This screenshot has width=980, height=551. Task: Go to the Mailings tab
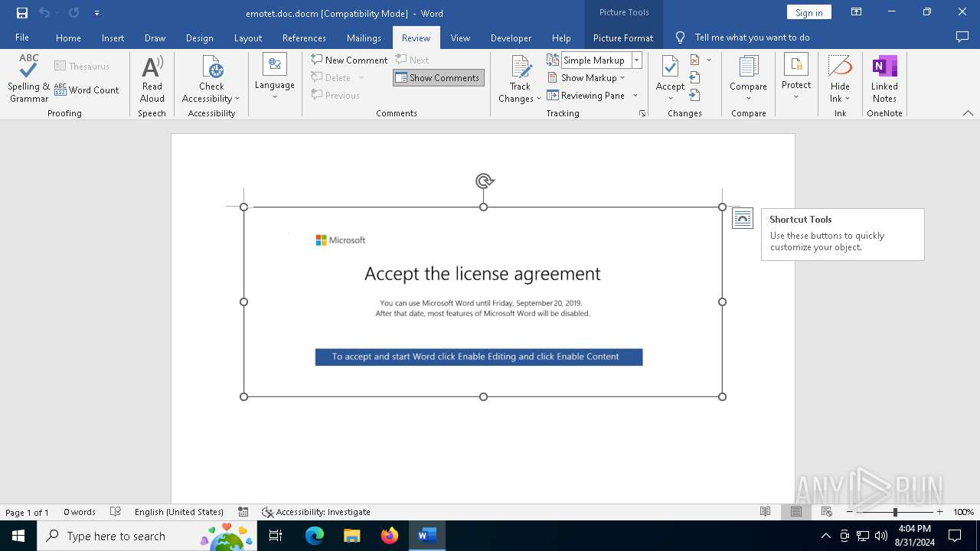tap(364, 37)
